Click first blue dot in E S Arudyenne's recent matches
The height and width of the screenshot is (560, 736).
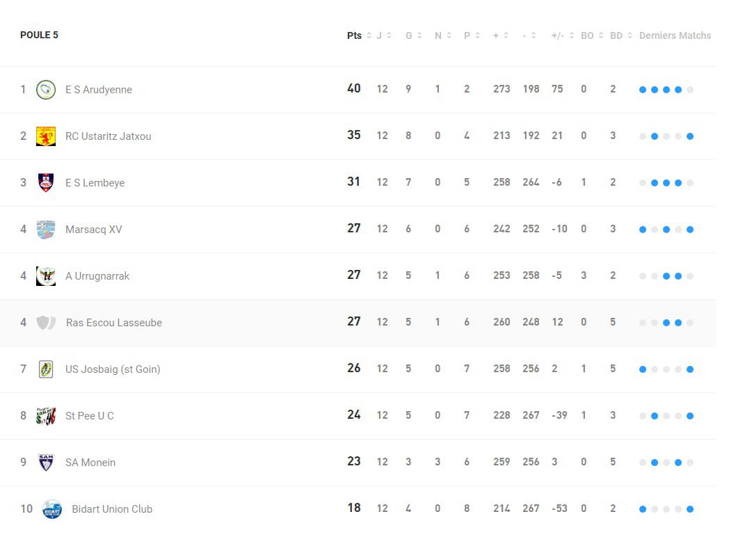[643, 90]
